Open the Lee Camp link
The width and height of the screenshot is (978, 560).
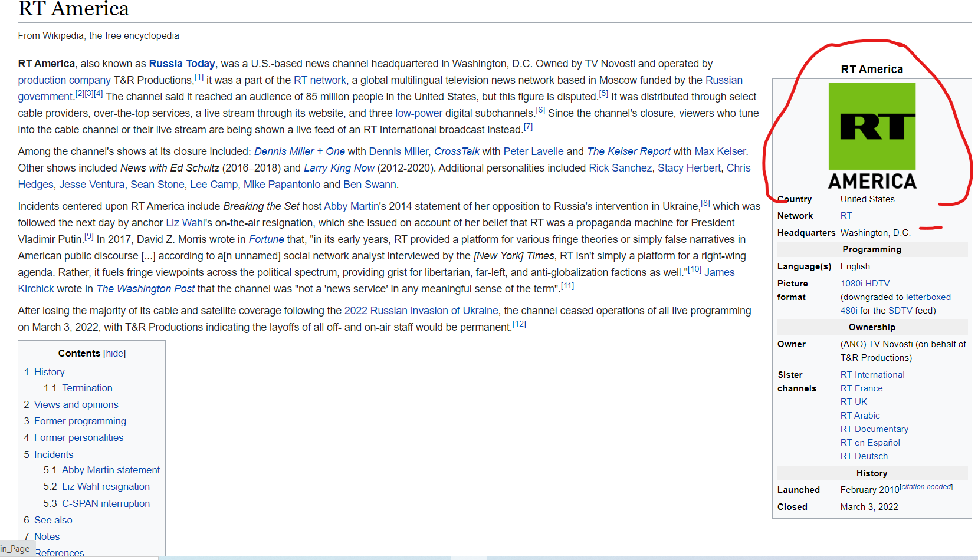[214, 185]
